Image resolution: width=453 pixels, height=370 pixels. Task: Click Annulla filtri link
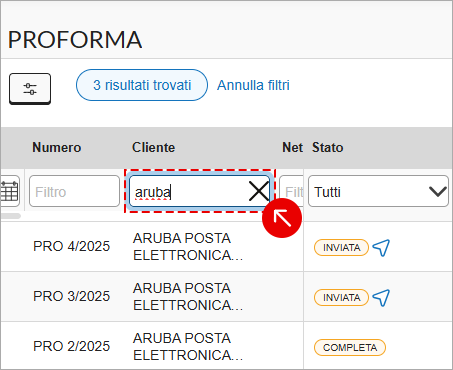tap(253, 85)
